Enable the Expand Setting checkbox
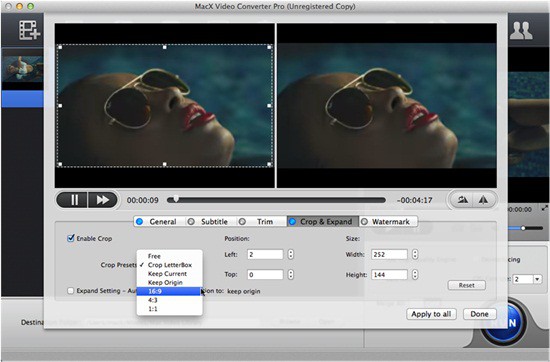550x362 pixels. 71,291
